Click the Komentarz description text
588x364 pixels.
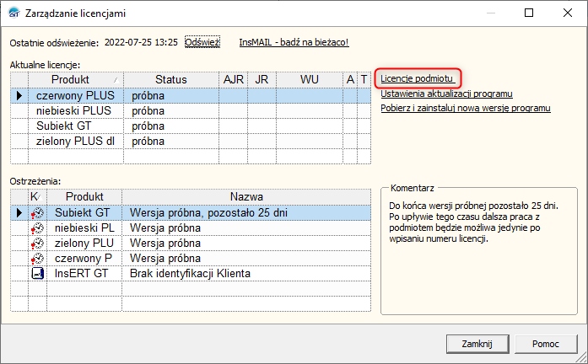473,222
